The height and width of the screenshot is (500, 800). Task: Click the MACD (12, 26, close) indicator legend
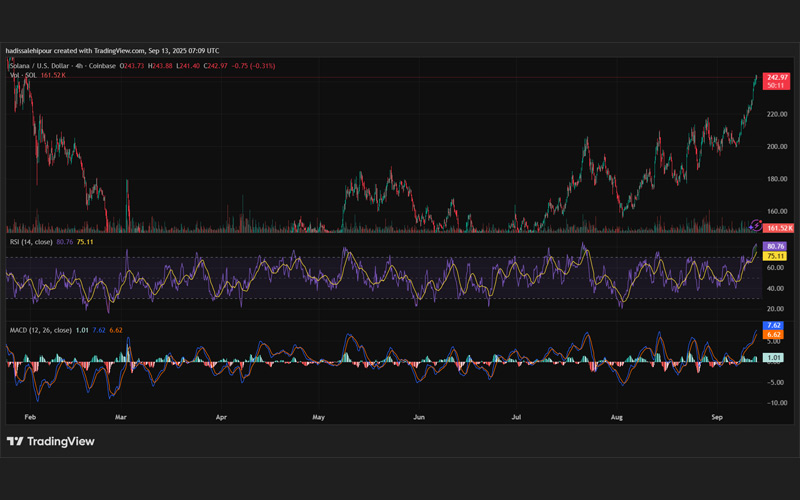pyautogui.click(x=41, y=330)
